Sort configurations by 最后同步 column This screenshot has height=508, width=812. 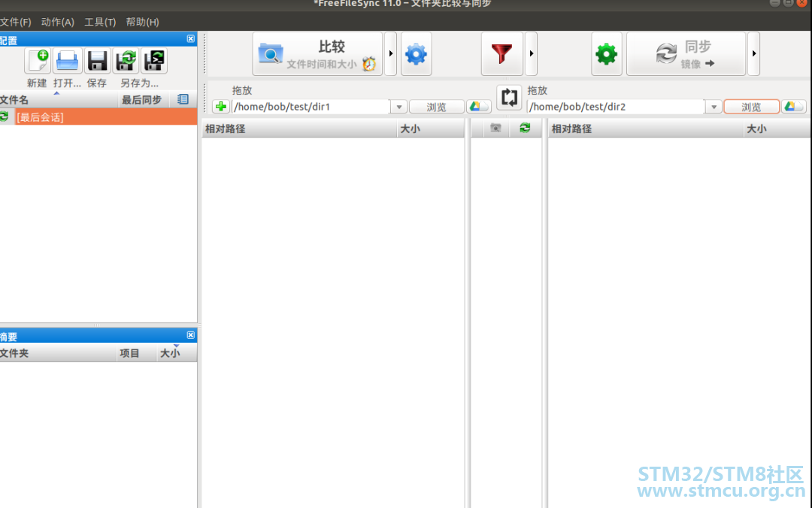142,100
